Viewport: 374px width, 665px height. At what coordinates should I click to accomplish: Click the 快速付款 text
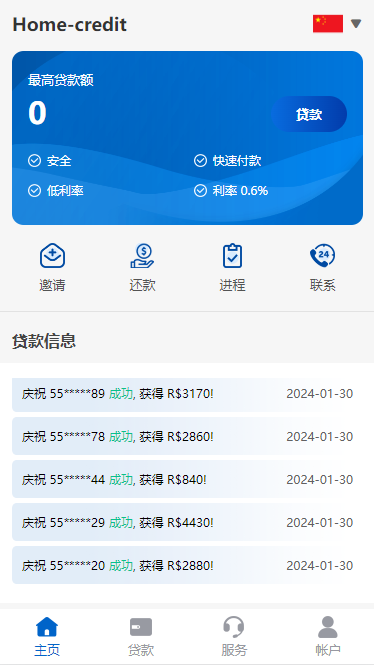tap(237, 161)
